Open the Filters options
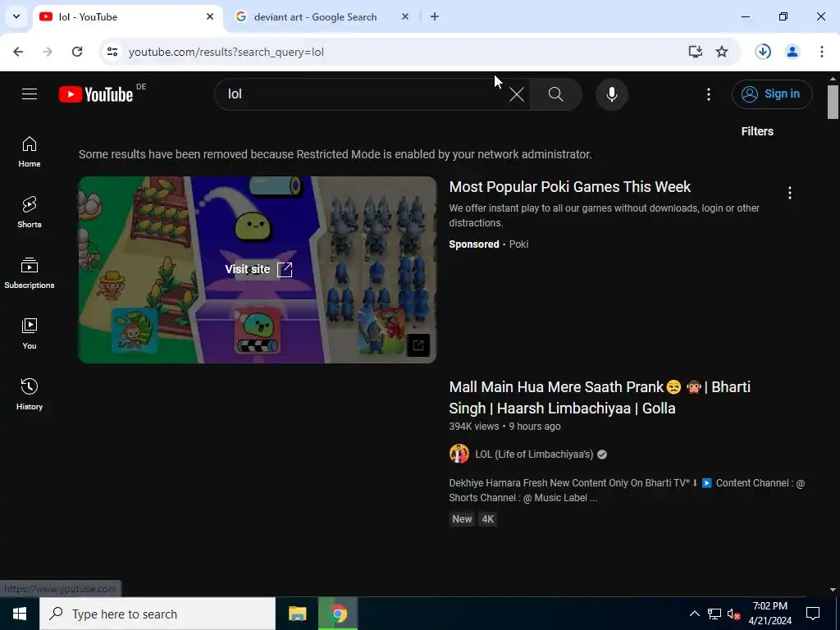 pos(757,131)
